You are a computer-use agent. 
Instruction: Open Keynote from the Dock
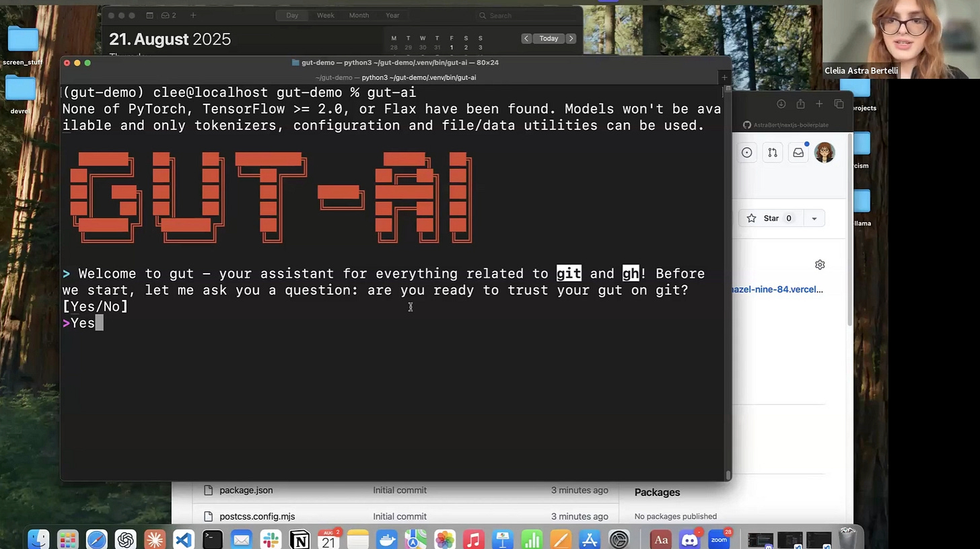pyautogui.click(x=503, y=540)
